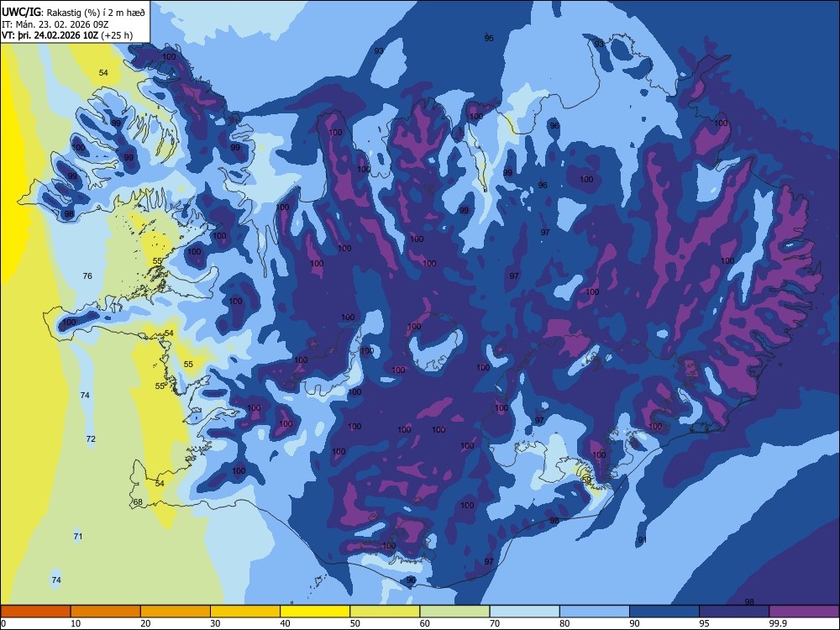Click the legend tick label 90
840x630 pixels.
635,623
